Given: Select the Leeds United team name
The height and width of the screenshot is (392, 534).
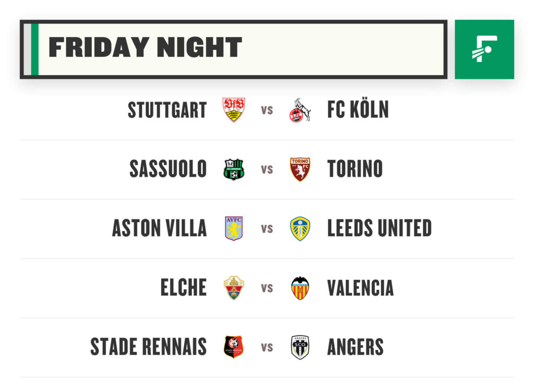Looking at the screenshot, I should 380,228.
